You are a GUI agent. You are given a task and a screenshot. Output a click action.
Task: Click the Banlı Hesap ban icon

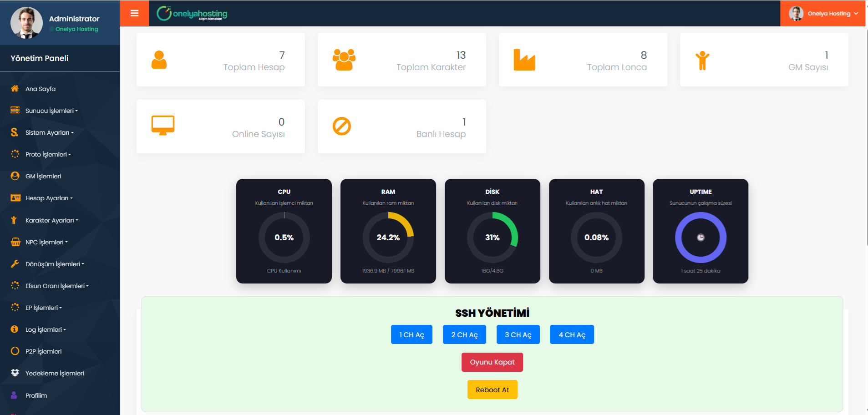[x=341, y=127]
